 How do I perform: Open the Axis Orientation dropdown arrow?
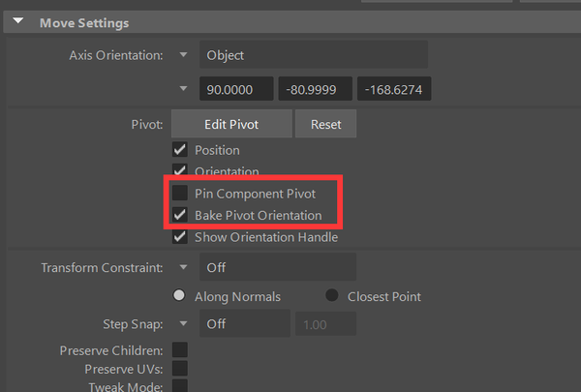tap(183, 55)
